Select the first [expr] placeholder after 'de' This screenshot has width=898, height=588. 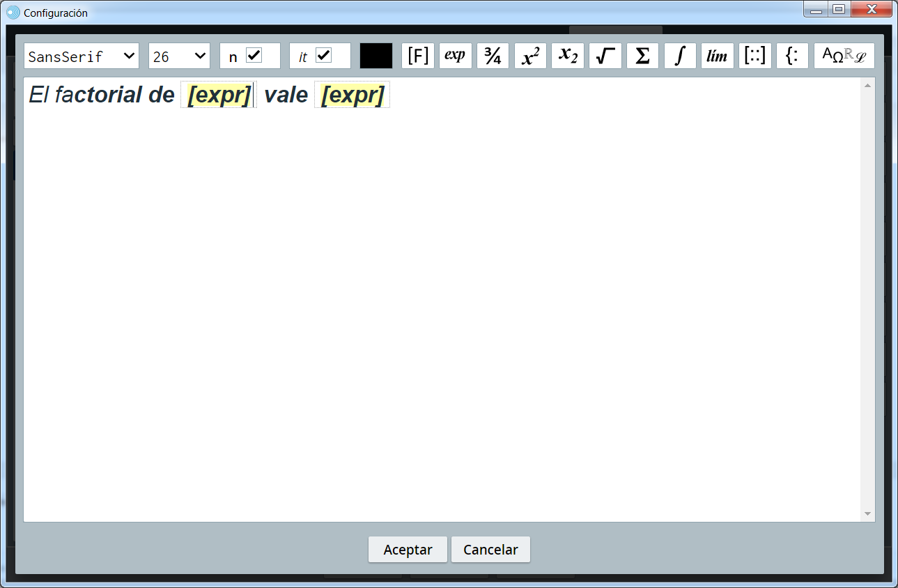click(219, 95)
